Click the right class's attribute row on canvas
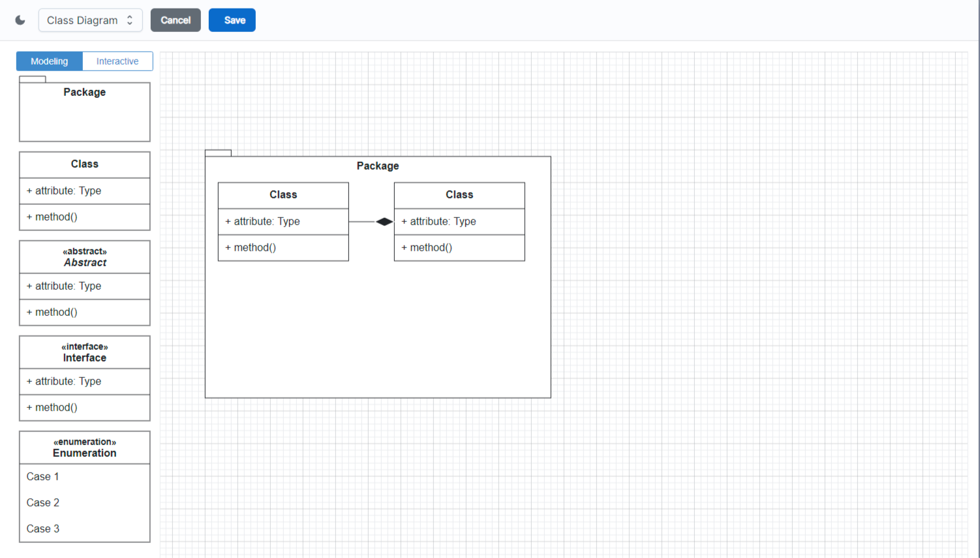Image resolution: width=980 pixels, height=558 pixels. click(459, 222)
